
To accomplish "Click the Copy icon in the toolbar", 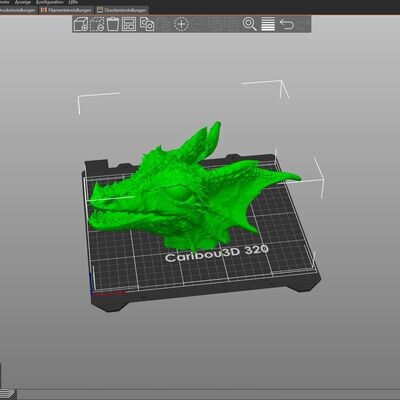I will point(147,24).
